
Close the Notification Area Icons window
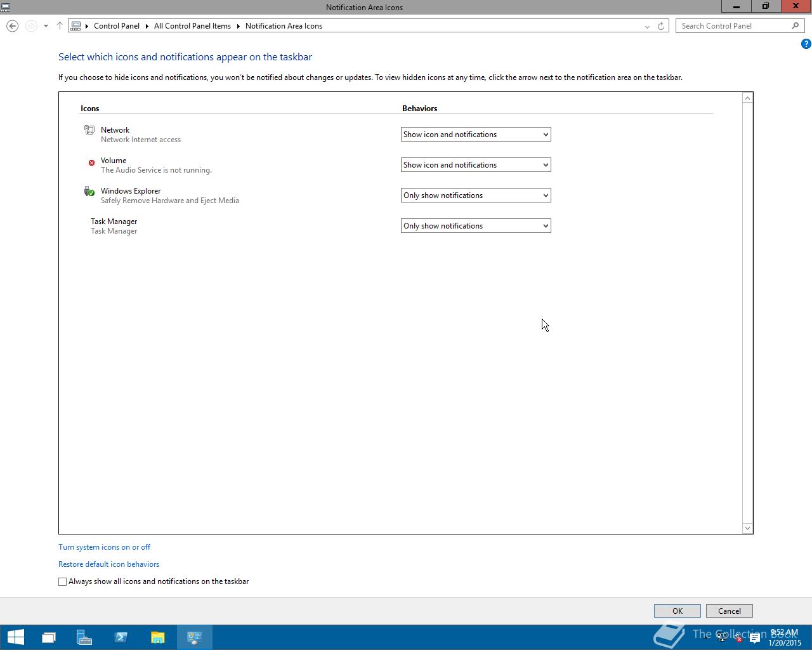(796, 6)
